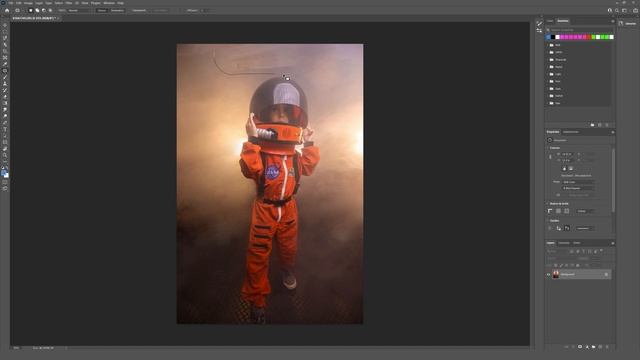Toggle rulers in Rulers & Grids section
The image size is (640, 360).
(x=550, y=211)
